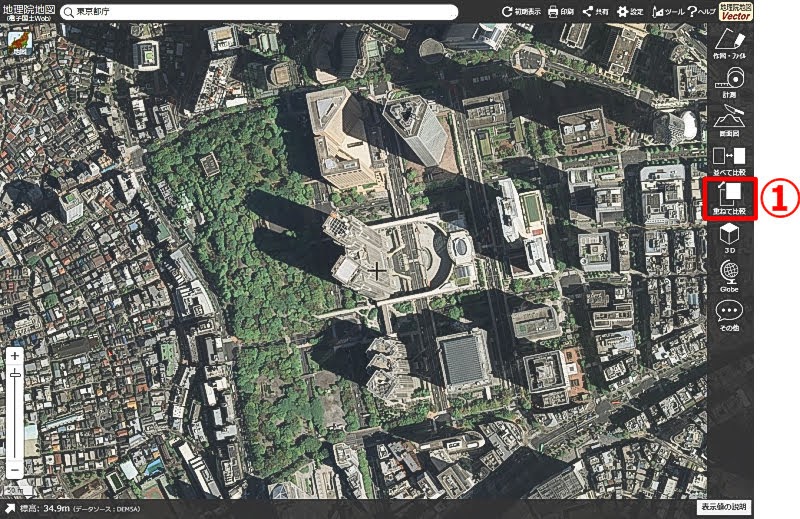
Task: Open 設定 settings
Action: click(x=630, y=11)
